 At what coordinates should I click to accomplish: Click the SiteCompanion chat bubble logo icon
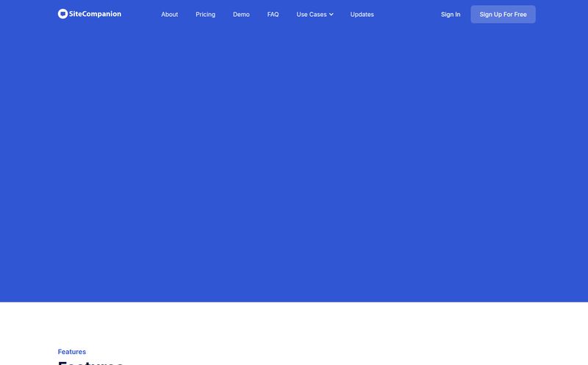[62, 14]
